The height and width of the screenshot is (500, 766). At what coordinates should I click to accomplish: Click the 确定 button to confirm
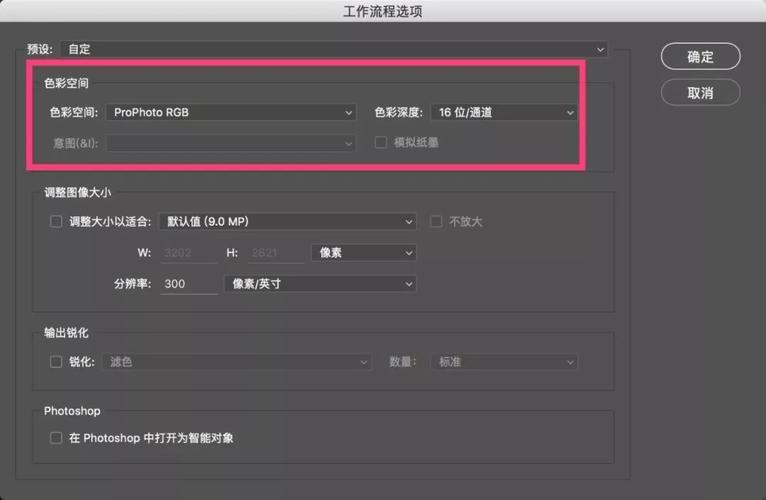point(700,57)
